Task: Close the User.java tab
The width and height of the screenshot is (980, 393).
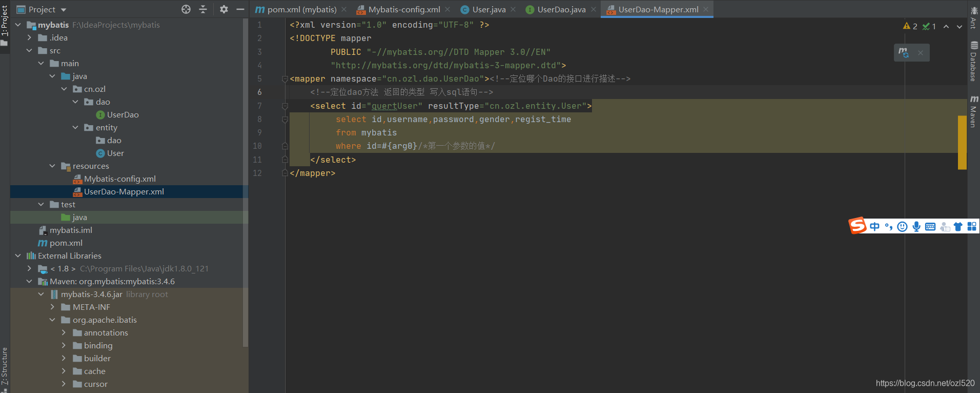Action: coord(513,9)
